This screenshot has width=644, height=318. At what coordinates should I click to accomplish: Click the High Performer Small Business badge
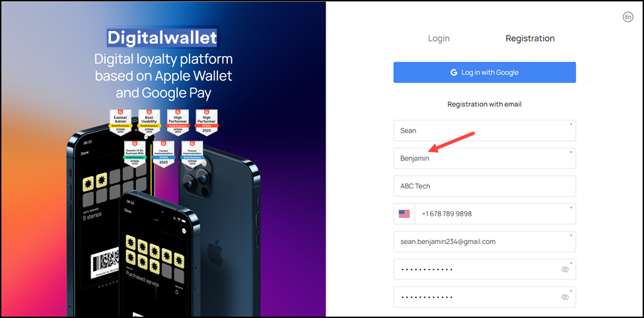click(x=178, y=122)
